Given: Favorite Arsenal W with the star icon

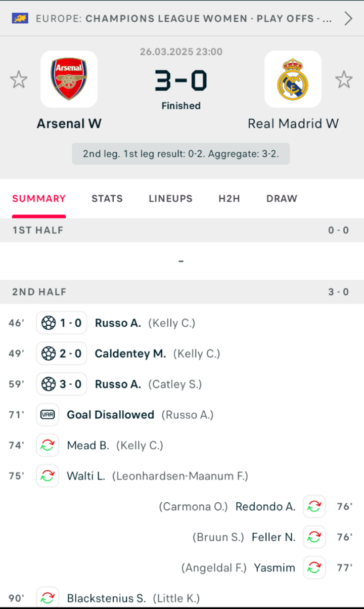Looking at the screenshot, I should click(x=19, y=79).
